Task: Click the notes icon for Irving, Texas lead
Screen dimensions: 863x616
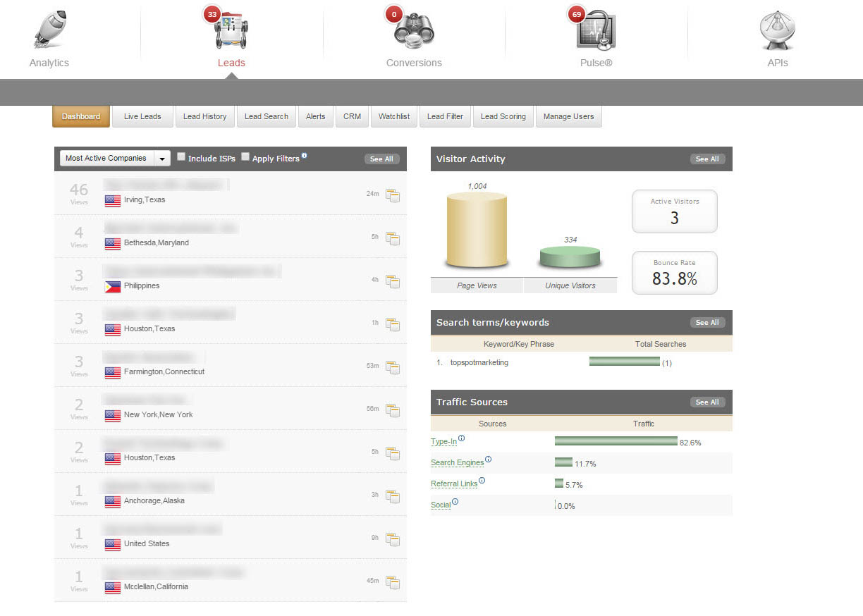Action: point(393,196)
